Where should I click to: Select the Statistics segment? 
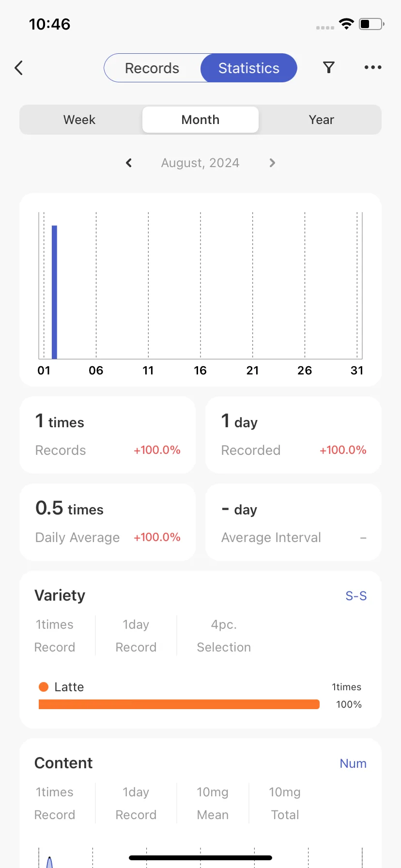249,68
